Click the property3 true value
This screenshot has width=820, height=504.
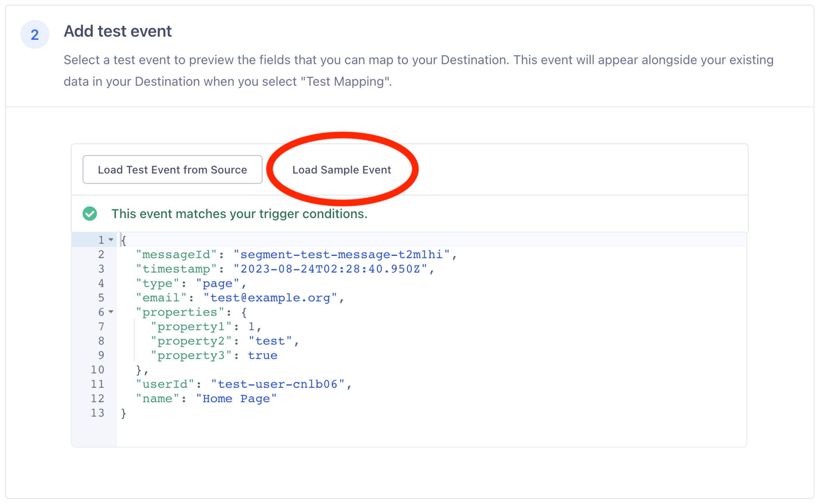pos(262,356)
